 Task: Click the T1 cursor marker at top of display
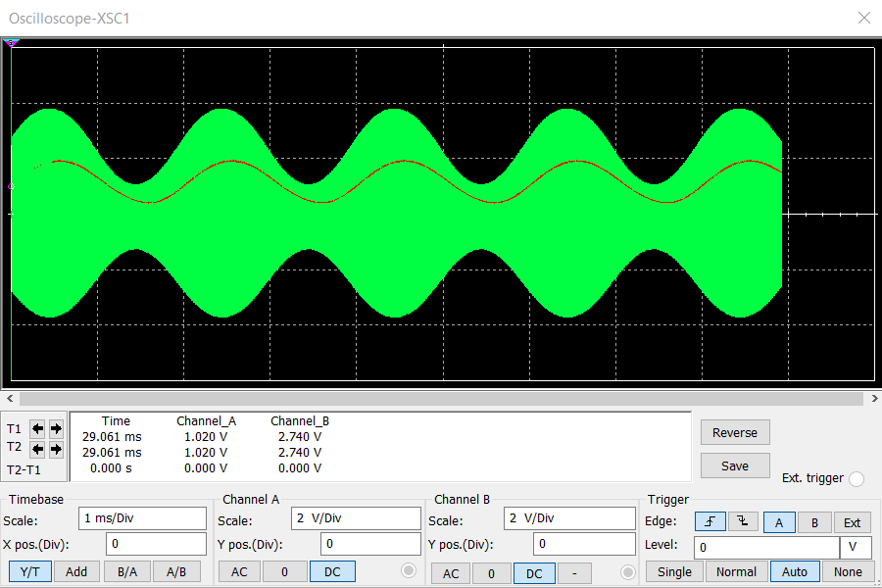tap(11, 43)
